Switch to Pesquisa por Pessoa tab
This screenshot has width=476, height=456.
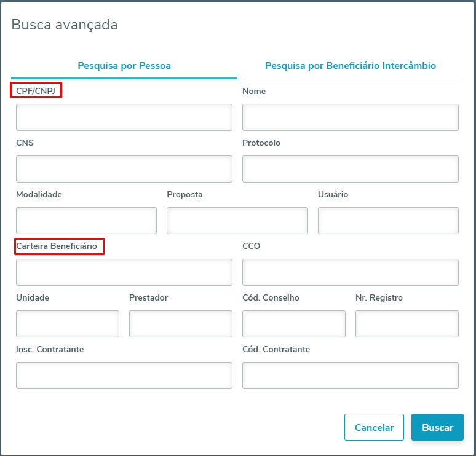point(124,66)
